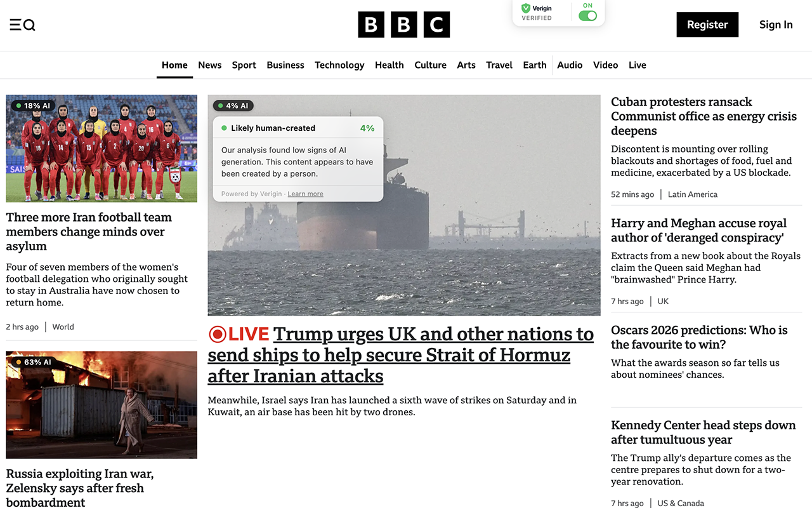The image size is (812, 508).
Task: Open the burning building photo
Action: (101, 404)
